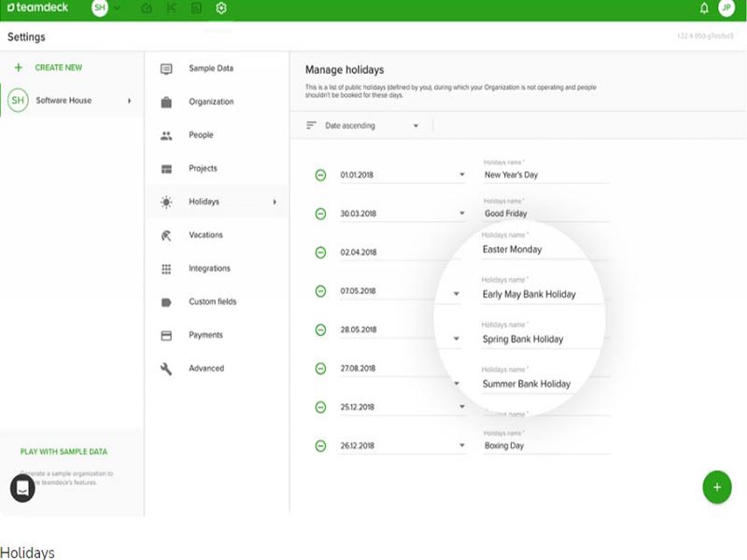
Task: Go to the Integrations settings section
Action: 208,269
